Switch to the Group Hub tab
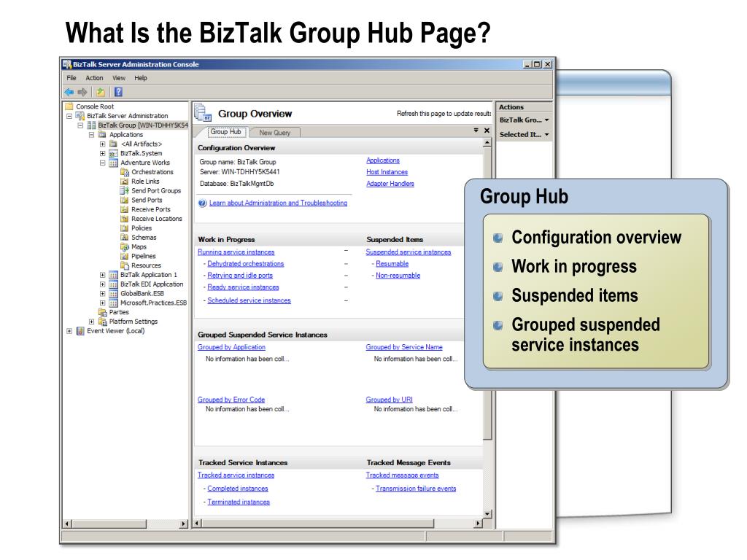The width and height of the screenshot is (747, 560). coord(226,132)
